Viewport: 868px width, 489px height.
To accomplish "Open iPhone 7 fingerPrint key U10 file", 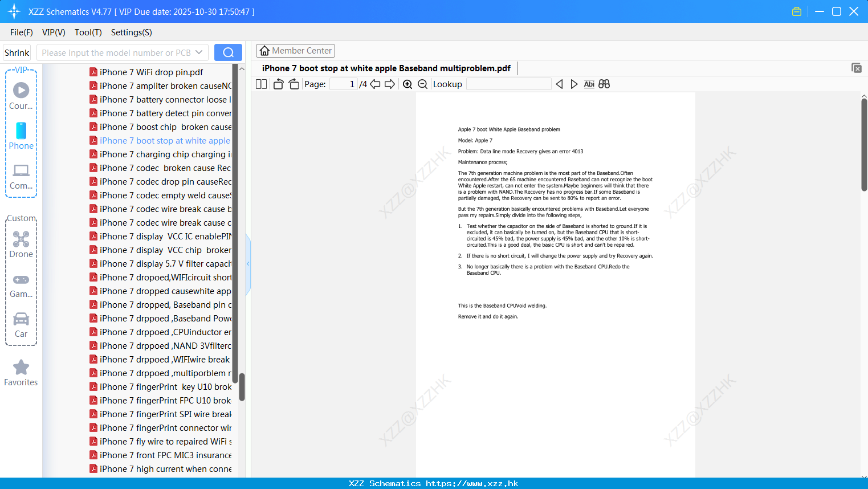I will pyautogui.click(x=160, y=386).
